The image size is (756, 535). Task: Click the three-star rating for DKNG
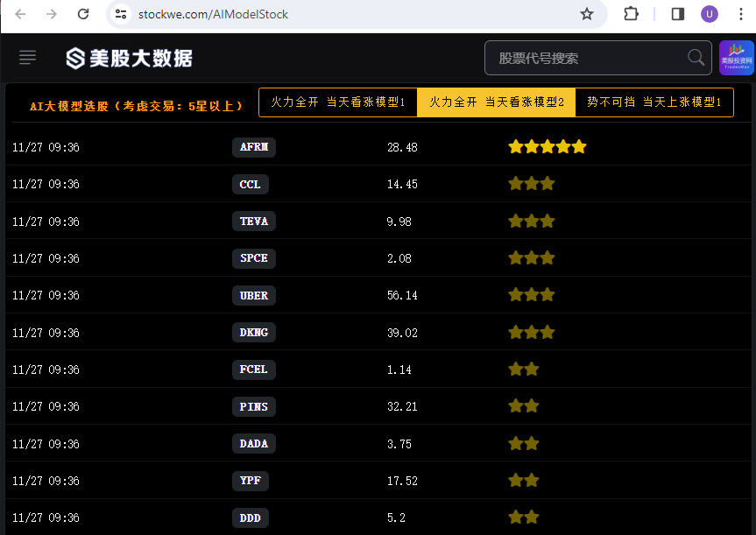click(x=532, y=332)
